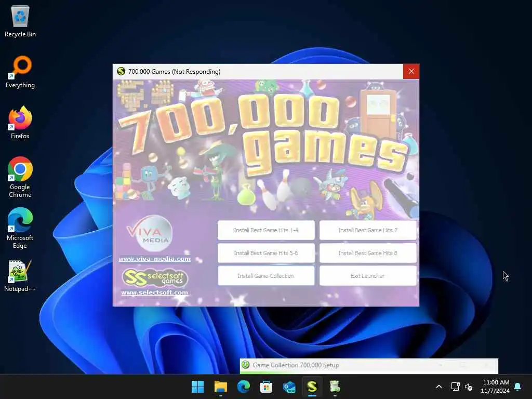Open Microsoft Store from the taskbar

[267, 387]
